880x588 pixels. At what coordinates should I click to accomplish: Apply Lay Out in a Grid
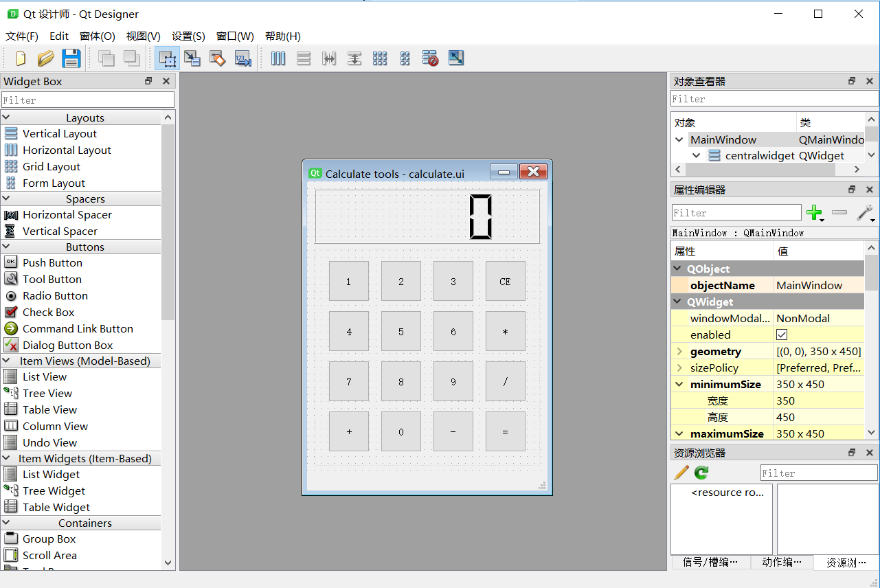pos(380,58)
